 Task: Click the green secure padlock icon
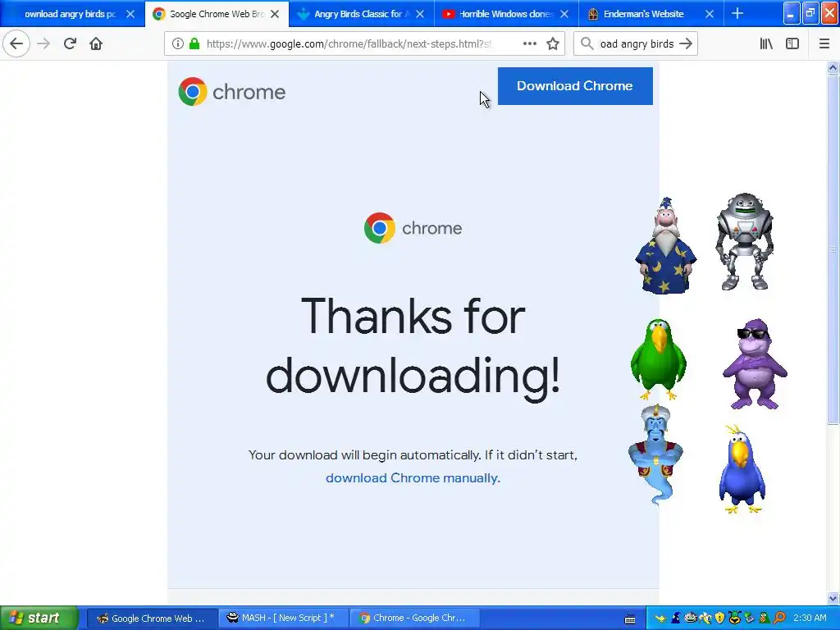[194, 43]
